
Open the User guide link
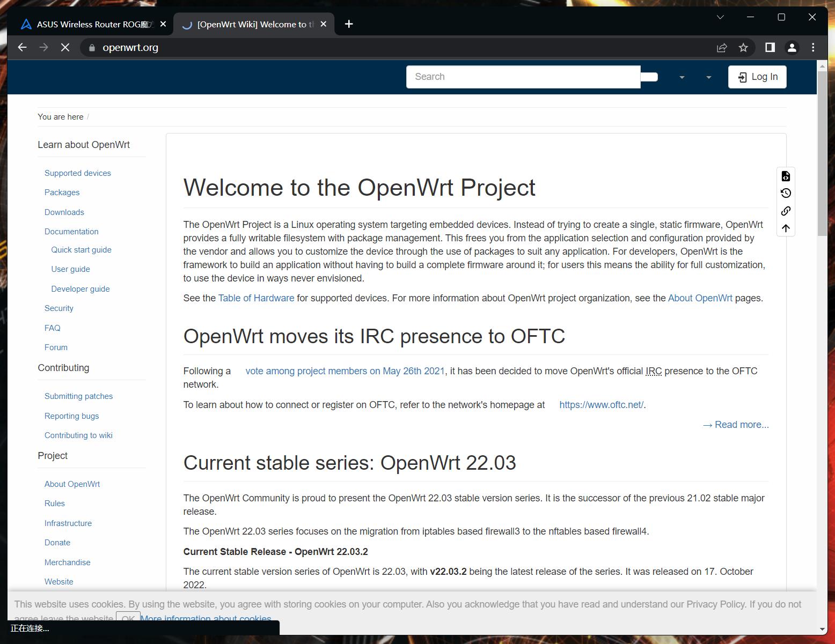coord(71,269)
